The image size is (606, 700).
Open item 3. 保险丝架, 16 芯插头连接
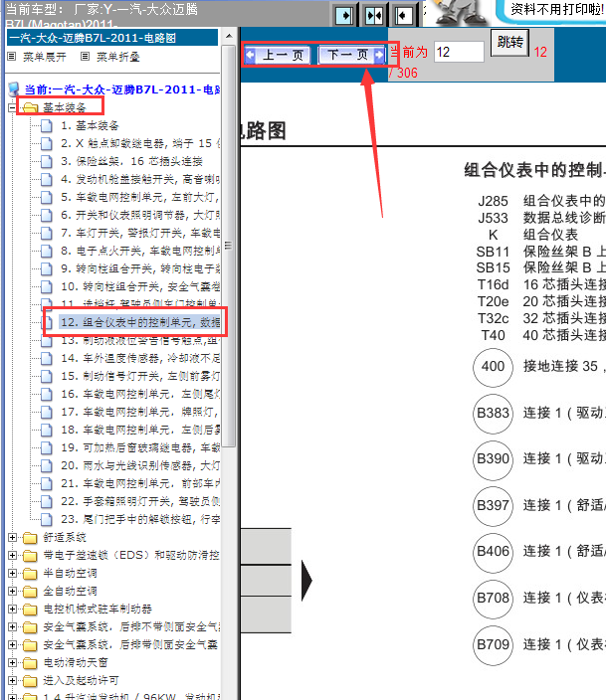131,162
